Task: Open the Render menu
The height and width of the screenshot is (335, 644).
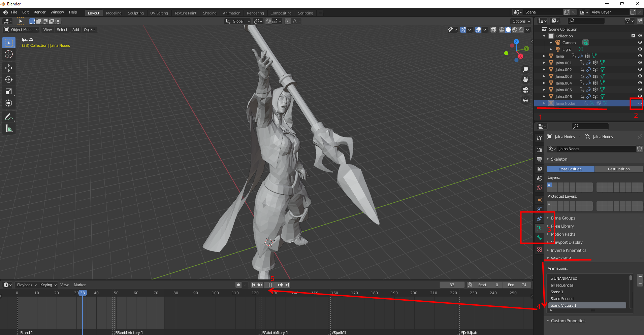Action: 39,12
